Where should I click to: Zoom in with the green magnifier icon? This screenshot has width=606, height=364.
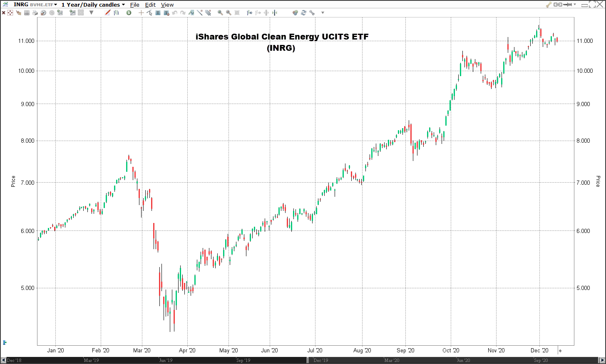(x=220, y=13)
